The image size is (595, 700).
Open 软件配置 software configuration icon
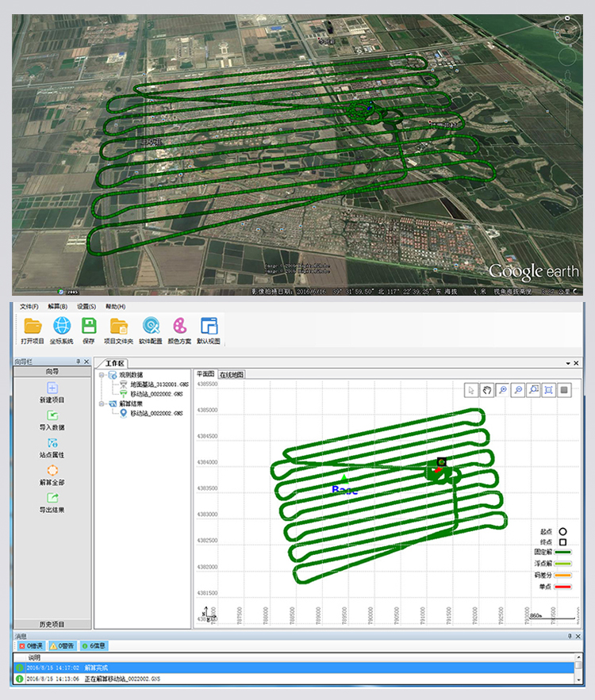[151, 326]
